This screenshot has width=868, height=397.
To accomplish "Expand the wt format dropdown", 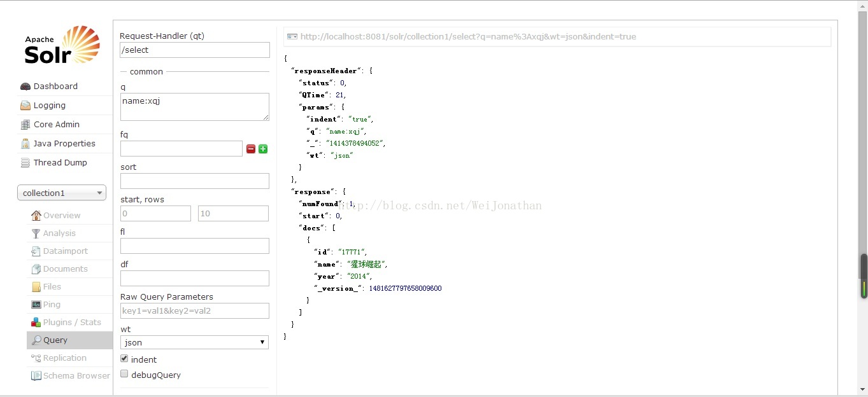I will 194,342.
